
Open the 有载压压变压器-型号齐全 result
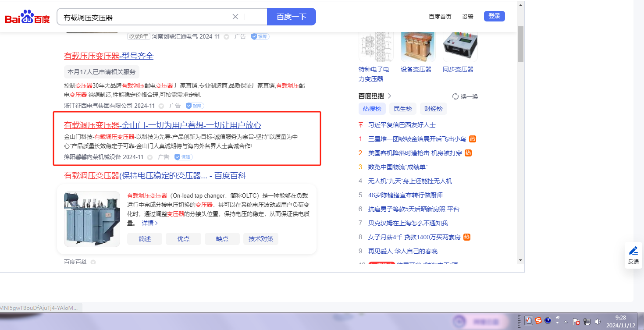(x=109, y=56)
